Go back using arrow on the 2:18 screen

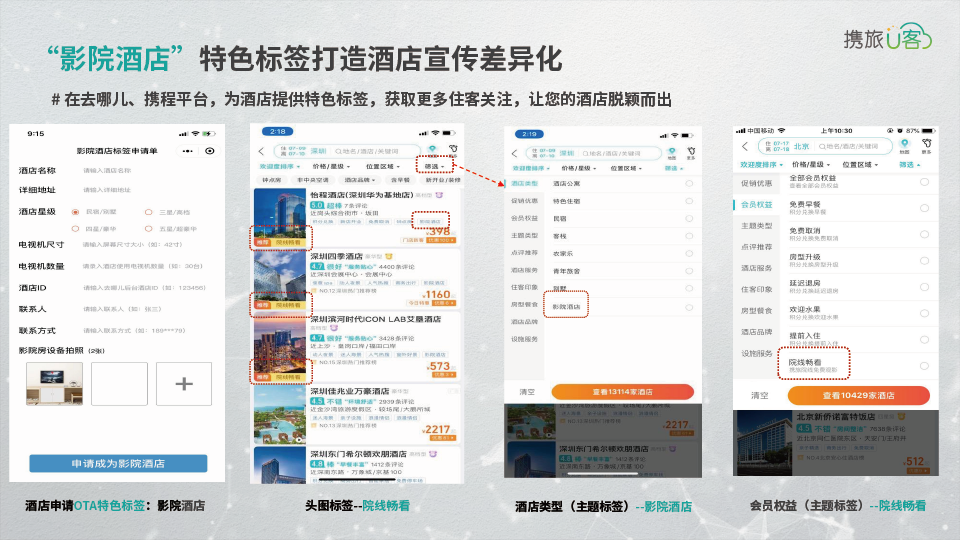[x=261, y=151]
